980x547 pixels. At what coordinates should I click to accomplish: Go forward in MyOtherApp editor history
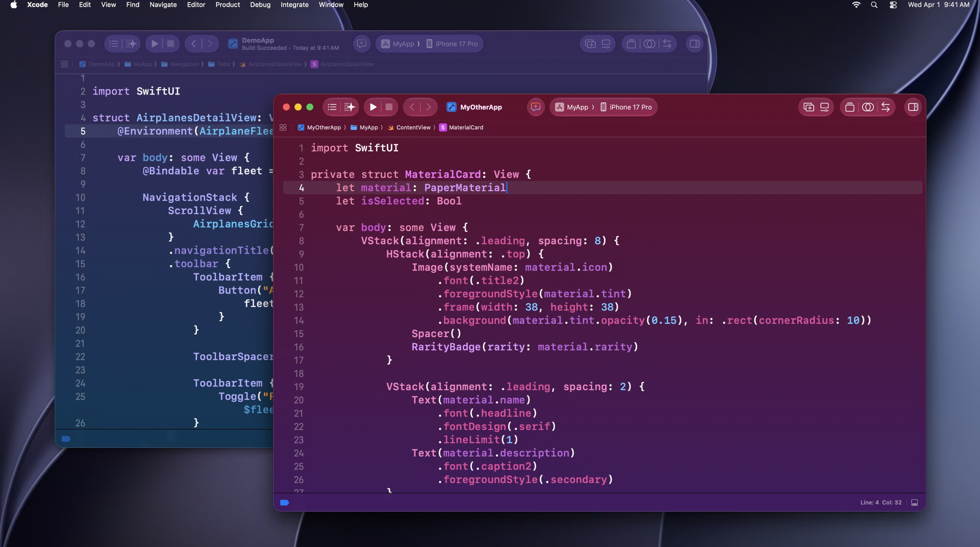[428, 107]
